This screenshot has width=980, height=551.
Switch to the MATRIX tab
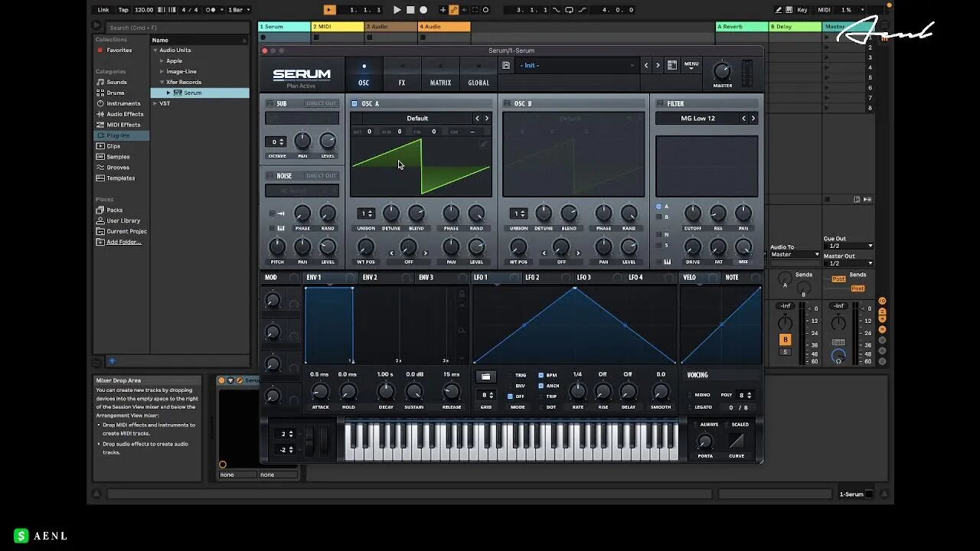pos(440,75)
